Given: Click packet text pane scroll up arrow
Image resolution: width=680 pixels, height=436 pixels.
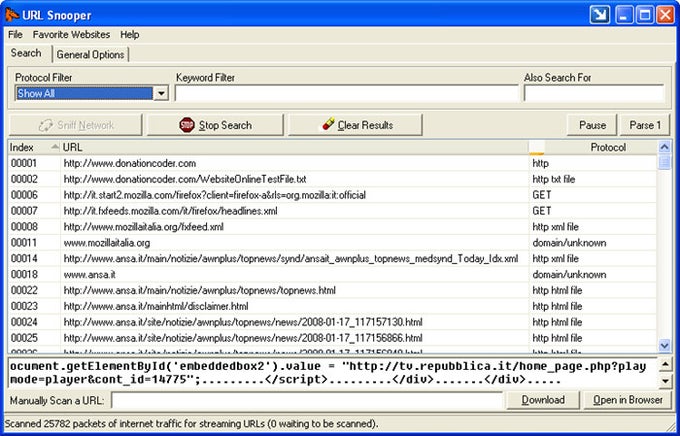Looking at the screenshot, I should click(x=665, y=365).
